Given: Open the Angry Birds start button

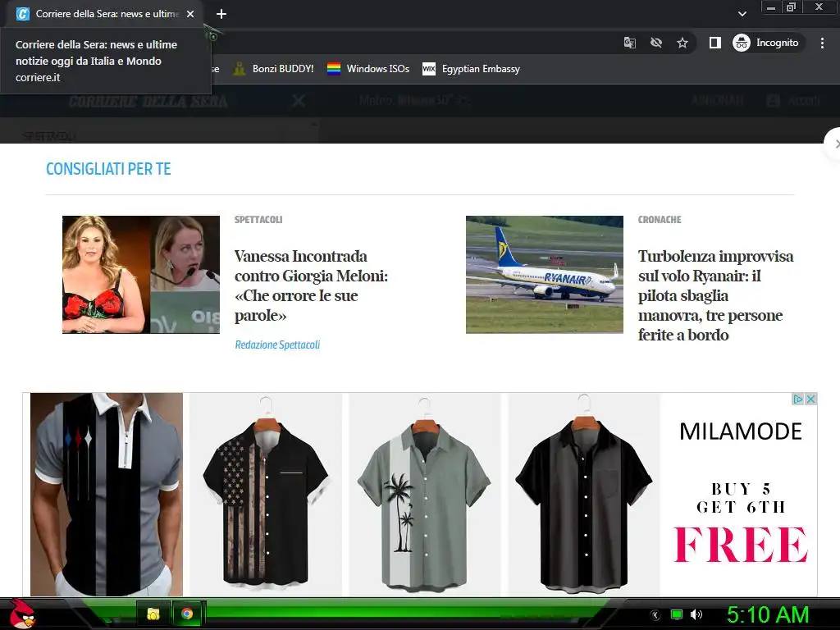Looking at the screenshot, I should (x=22, y=614).
